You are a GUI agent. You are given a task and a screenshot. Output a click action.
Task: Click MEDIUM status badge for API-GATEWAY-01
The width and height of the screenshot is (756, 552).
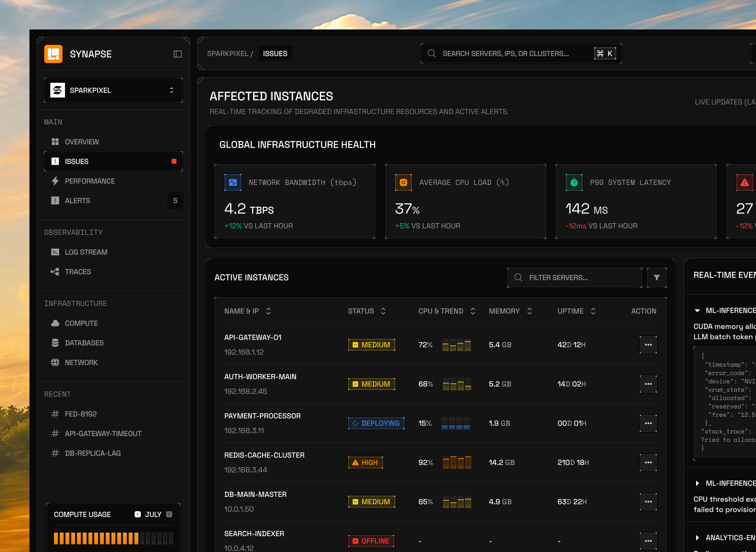pos(371,345)
